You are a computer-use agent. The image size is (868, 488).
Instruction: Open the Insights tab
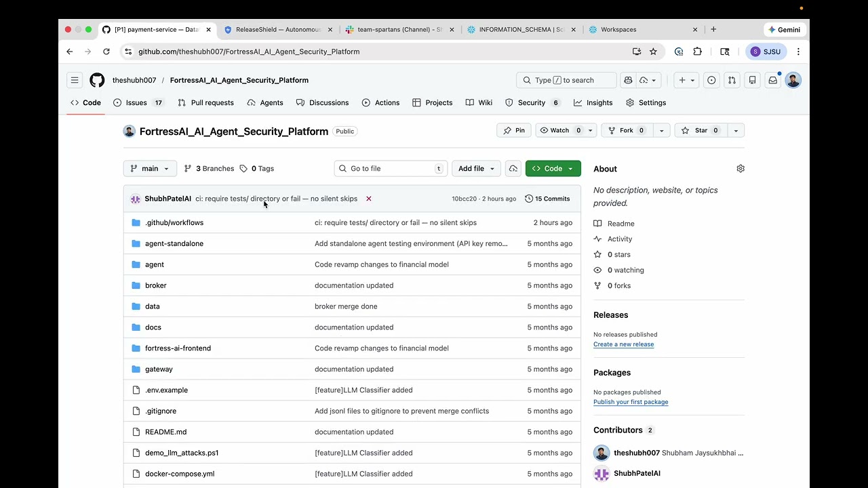[x=593, y=103]
